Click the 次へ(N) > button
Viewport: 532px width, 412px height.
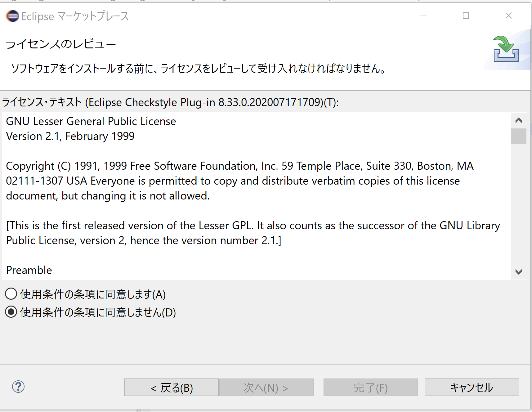click(x=266, y=387)
